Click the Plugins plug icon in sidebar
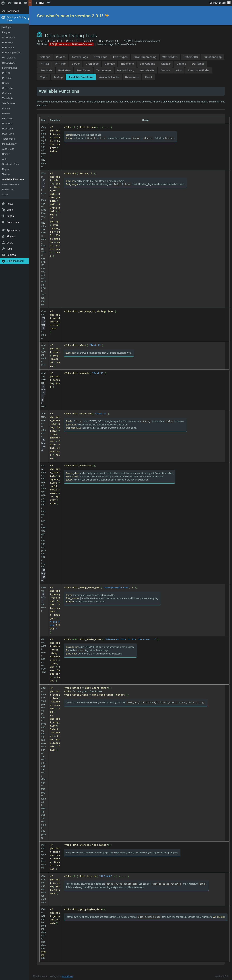 [x=3, y=236]
